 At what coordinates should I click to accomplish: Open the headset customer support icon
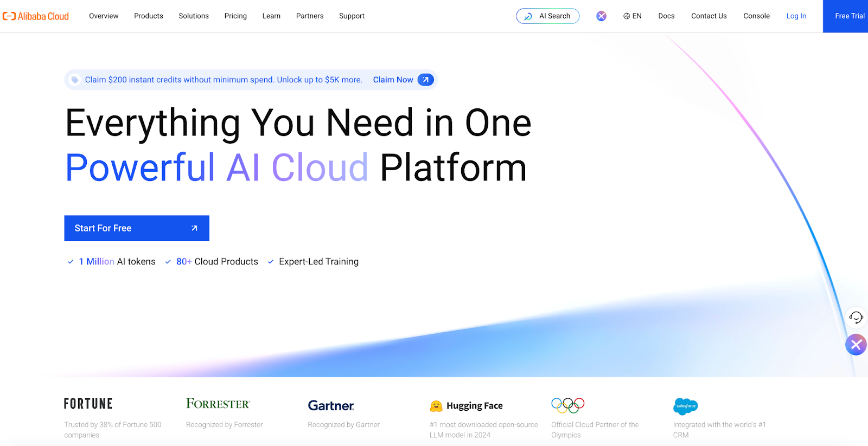856,317
